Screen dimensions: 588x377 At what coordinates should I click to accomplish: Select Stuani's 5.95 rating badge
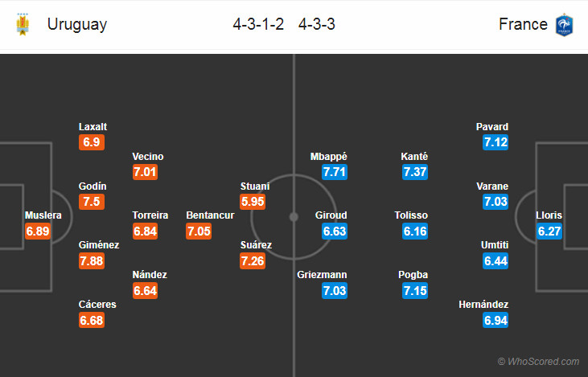[254, 202]
